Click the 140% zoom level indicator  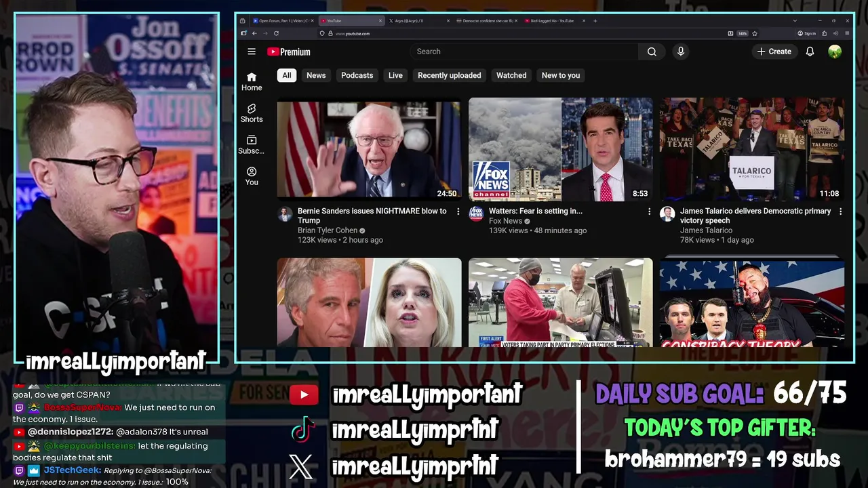[743, 33]
